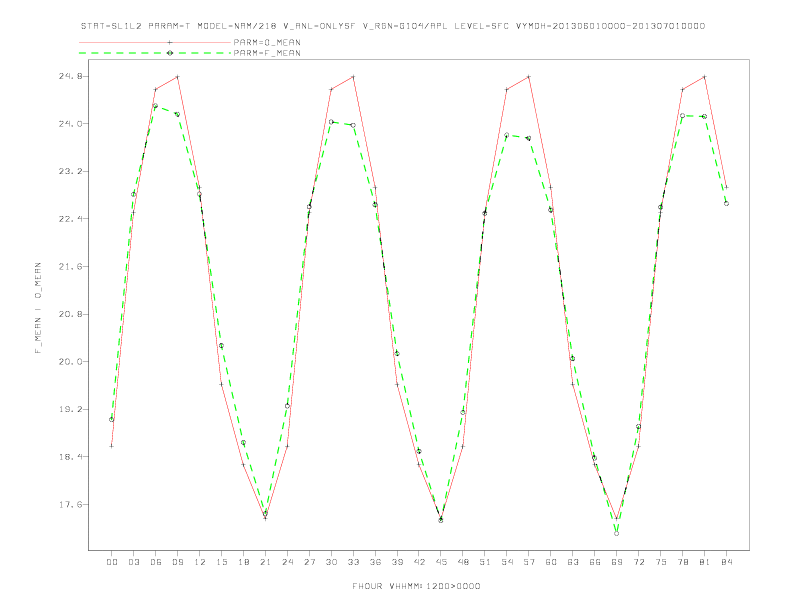Click the x-axis title FHOUR VHHMM:1200>0000
792x612 pixels.
[416, 586]
